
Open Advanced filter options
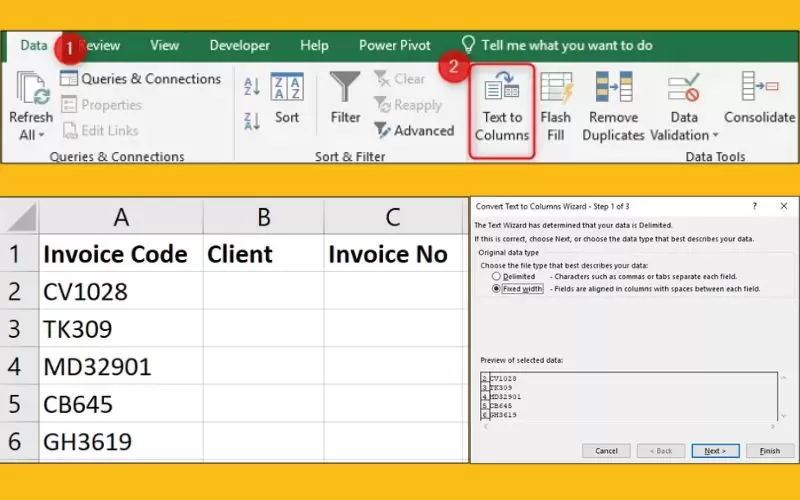tap(414, 131)
